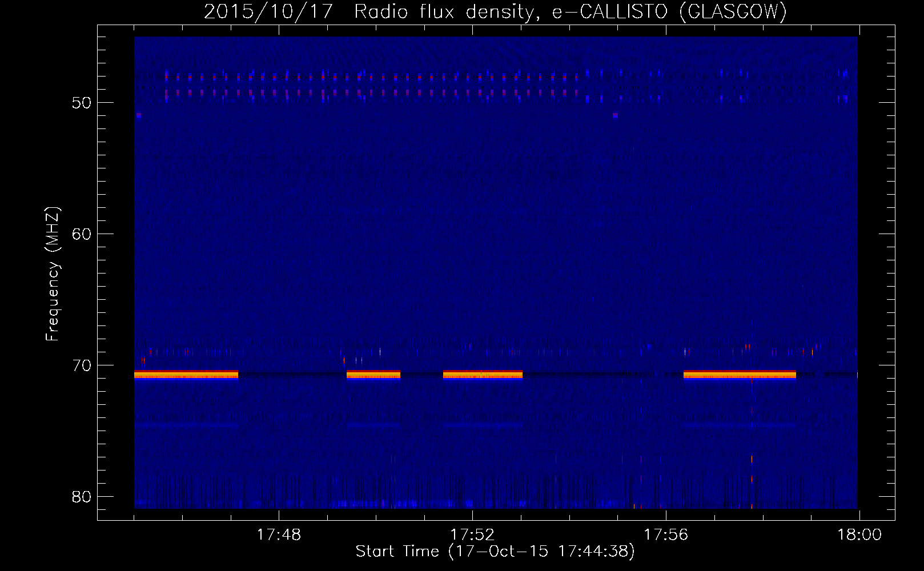Screen dimensions: 924x571
Task: Click the bright emission band ending before 17:48
Action: (186, 375)
